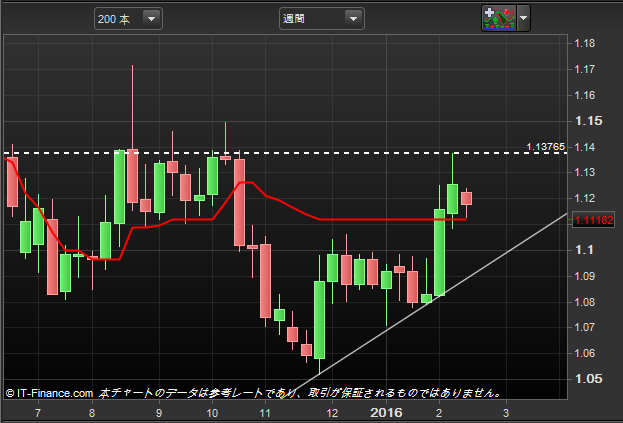Select the month 10 label on time axis
The width and height of the screenshot is (623, 423).
212,413
